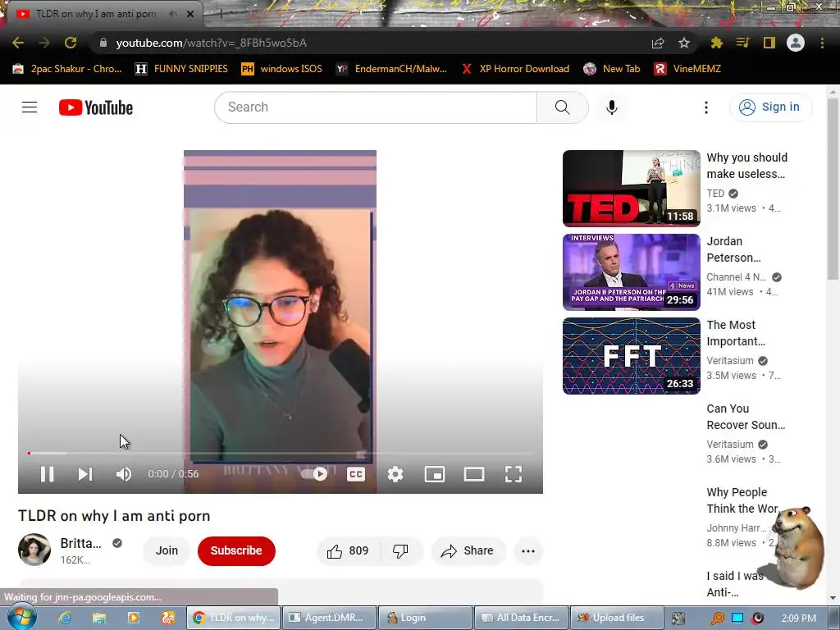Open media controls in Chrome toolbar
Viewport: 840px width, 630px height.
[x=742, y=43]
